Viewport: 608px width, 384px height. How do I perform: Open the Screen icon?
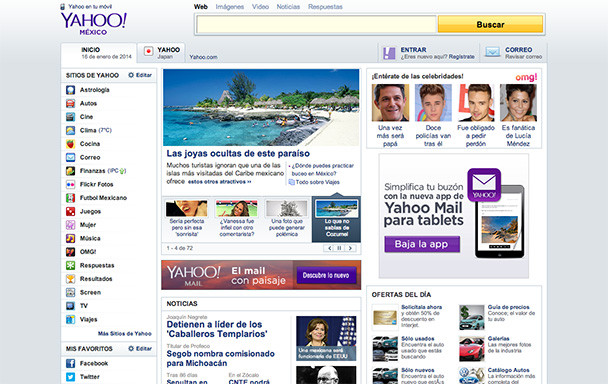click(70, 292)
